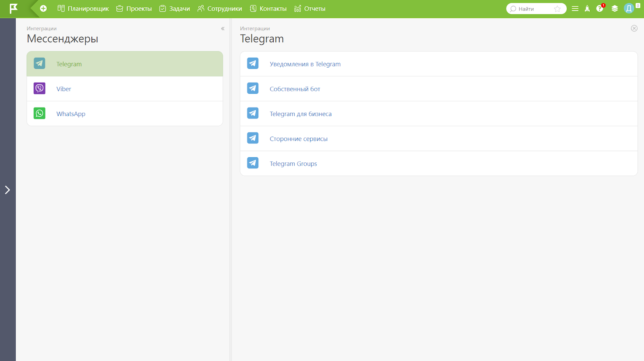Open Telegram для бизнеса integration
The height and width of the screenshot is (361, 644).
[x=439, y=114]
